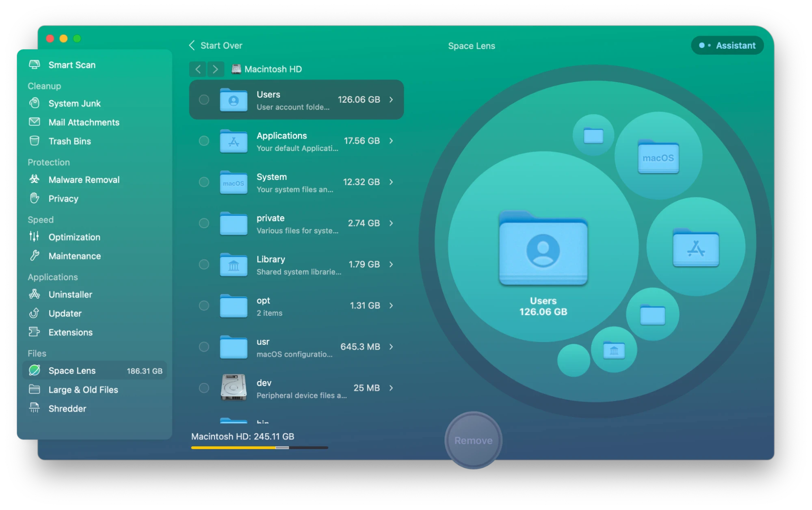Open the usr folder with its chevron
Viewport: 812px width, 510px height.
[x=391, y=347]
